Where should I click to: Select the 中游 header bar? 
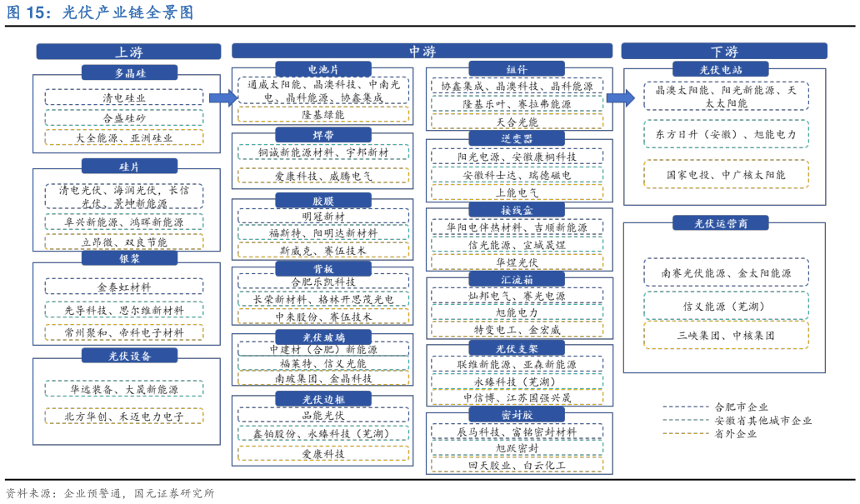[422, 52]
